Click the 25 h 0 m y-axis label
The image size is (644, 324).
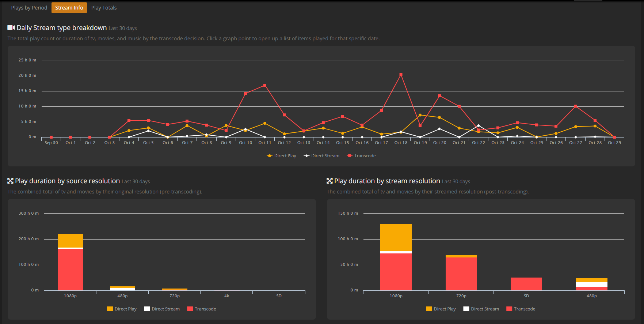pyautogui.click(x=27, y=60)
